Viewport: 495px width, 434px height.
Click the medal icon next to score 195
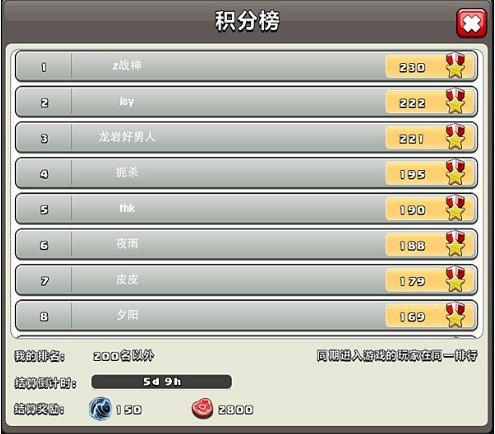[455, 173]
